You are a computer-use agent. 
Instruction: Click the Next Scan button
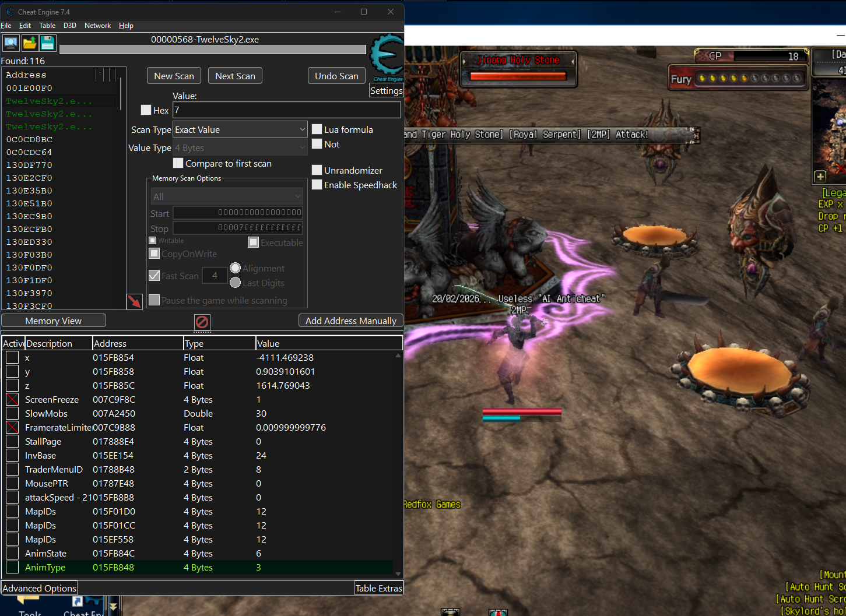point(235,76)
